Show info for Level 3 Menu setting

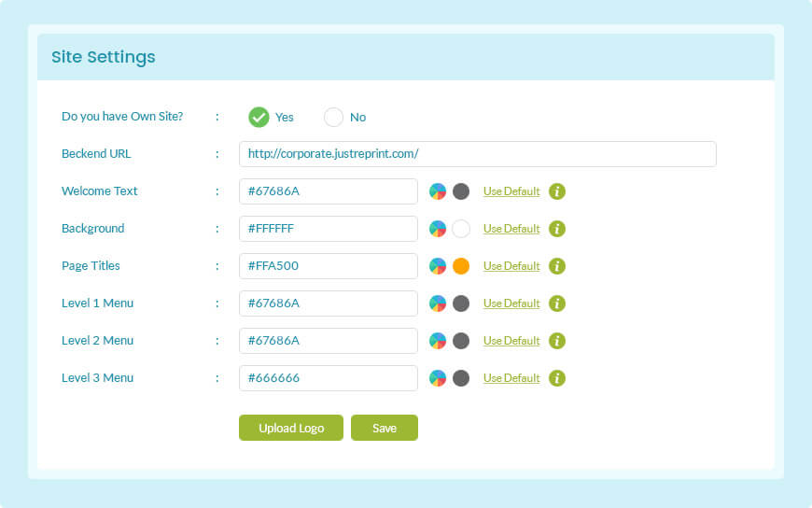[x=556, y=378]
